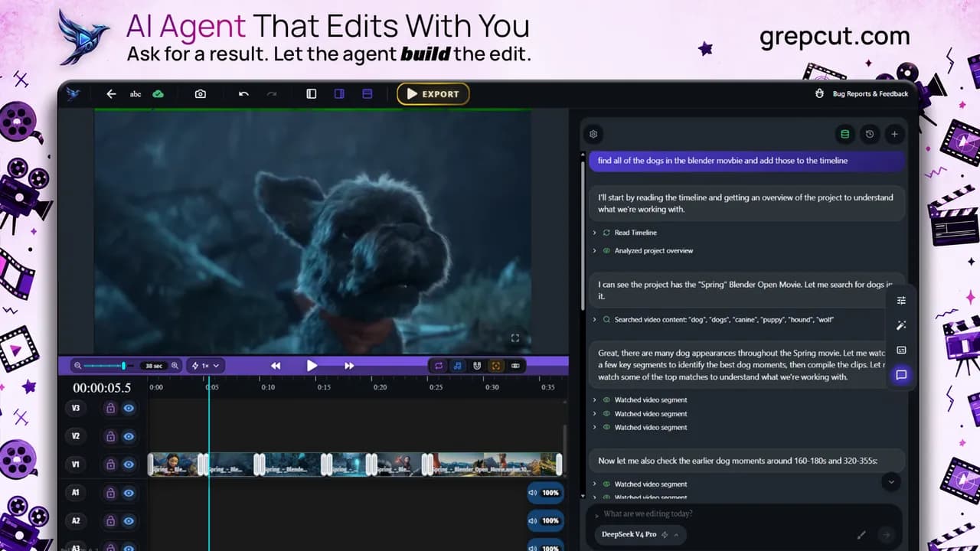Lock the V2 track
The image size is (980, 551).
110,436
